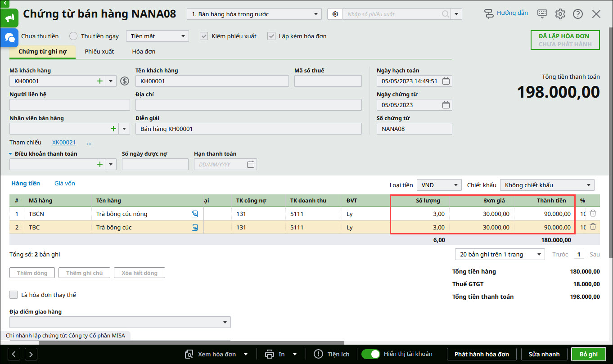
Task: Click the Phát hành hóa đơn button
Action: coord(482,354)
